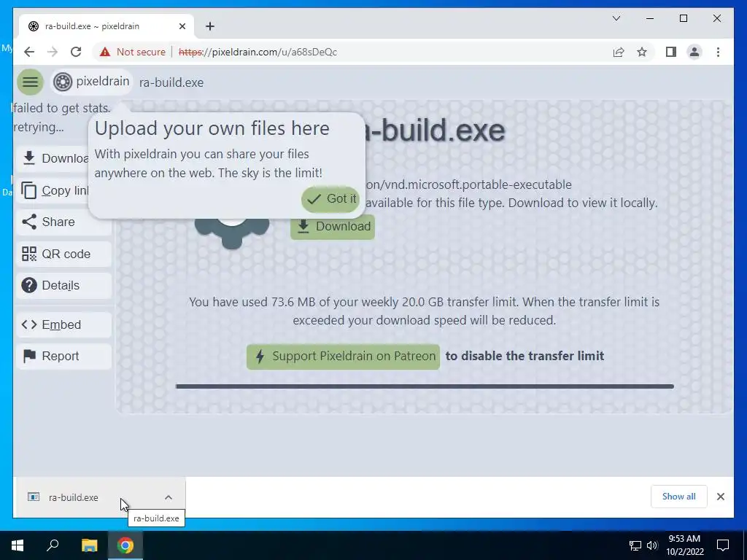Click Show all downloads
The height and width of the screenshot is (560, 747).
[679, 497]
